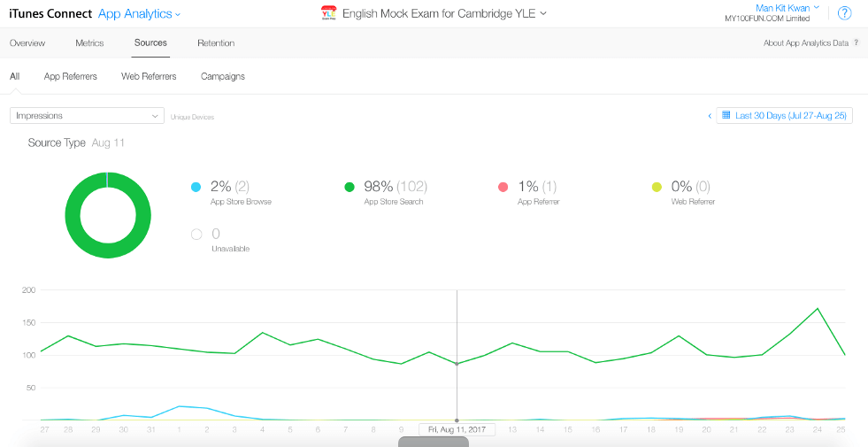Click the YLE app icon
This screenshot has width=868, height=447.
(x=327, y=13)
